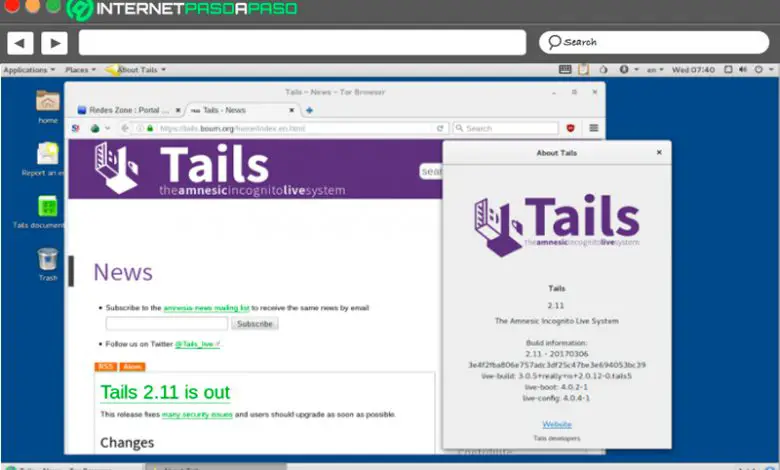The width and height of the screenshot is (780, 470).
Task: Follow the many security issues link
Action: (x=197, y=414)
